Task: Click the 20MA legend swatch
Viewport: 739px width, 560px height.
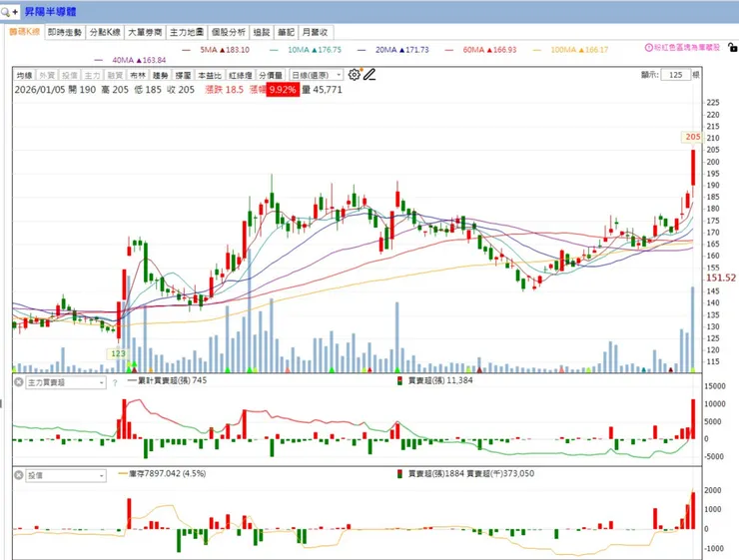Action: pyautogui.click(x=362, y=50)
